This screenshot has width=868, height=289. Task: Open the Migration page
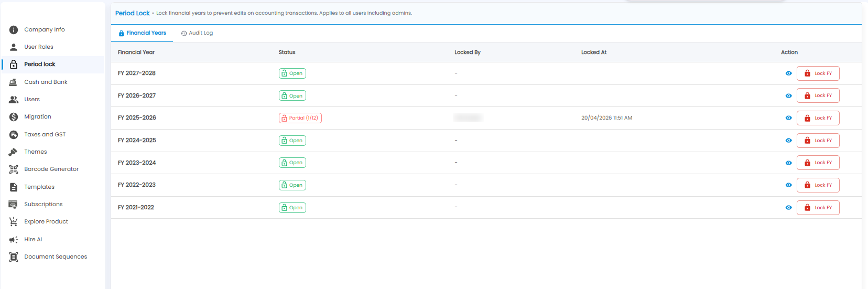tap(38, 117)
